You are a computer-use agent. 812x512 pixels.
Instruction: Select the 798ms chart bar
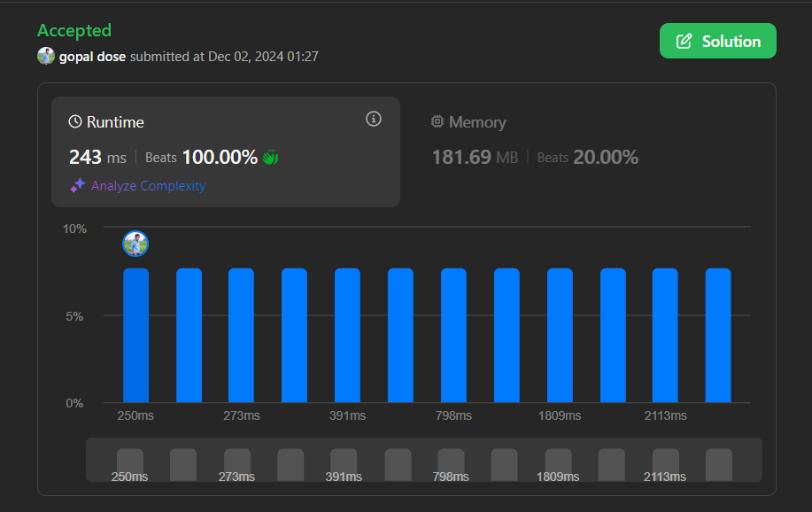click(x=453, y=336)
